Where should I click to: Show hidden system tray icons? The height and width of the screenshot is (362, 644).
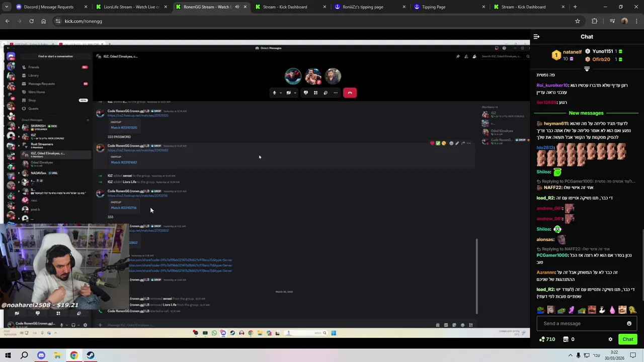pos(571,355)
